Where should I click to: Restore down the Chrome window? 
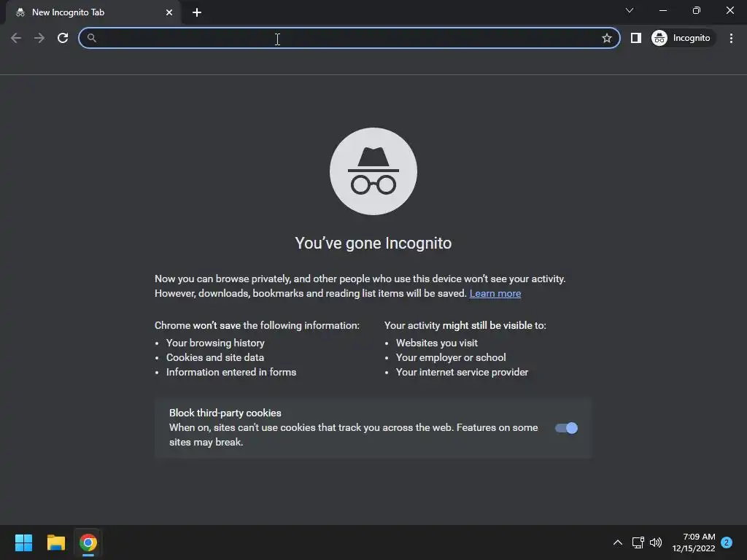697,10
